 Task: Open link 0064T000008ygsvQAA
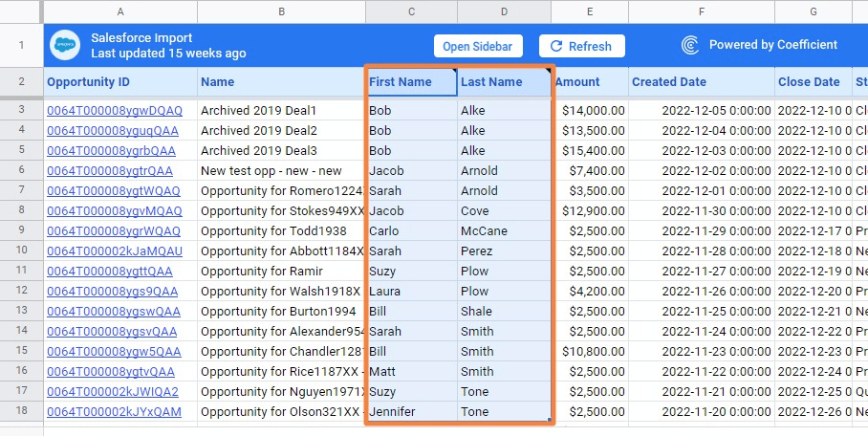[112, 331]
